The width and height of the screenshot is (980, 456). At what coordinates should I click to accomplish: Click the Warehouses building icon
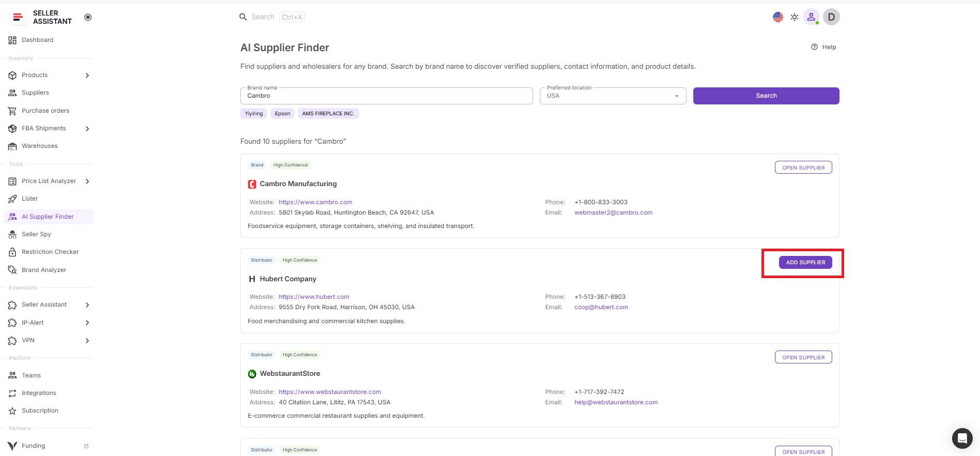point(12,146)
